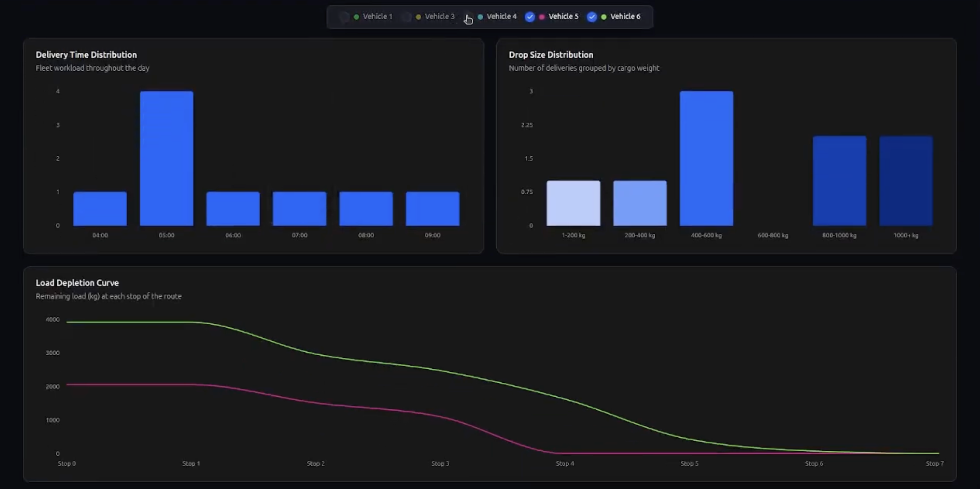
Task: Uncheck the Vehicle 6 checkbox
Action: tap(592, 17)
